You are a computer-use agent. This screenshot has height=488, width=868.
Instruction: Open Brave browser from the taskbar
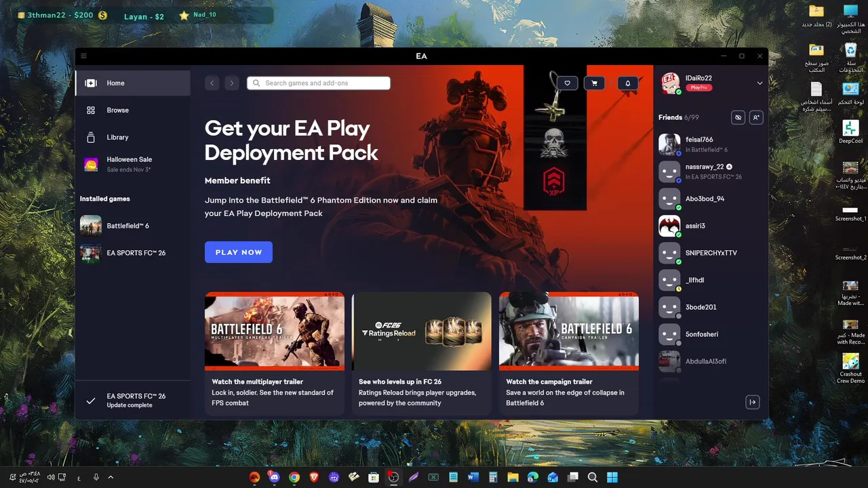(314, 477)
